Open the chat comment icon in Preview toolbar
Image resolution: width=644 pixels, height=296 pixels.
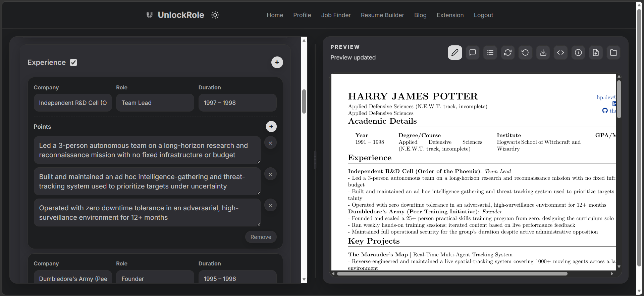pos(473,52)
